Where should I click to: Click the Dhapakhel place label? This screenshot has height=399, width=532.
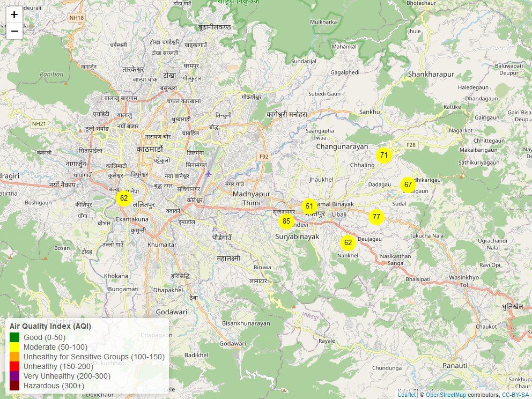coord(168,290)
